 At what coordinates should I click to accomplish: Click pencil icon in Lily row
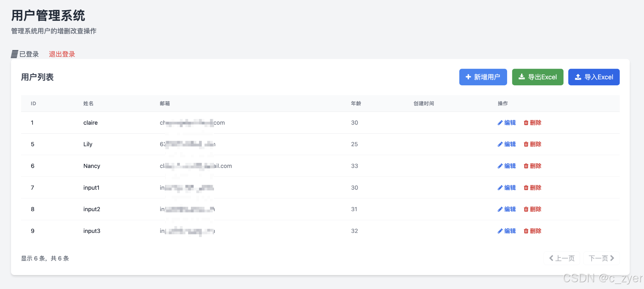click(500, 144)
